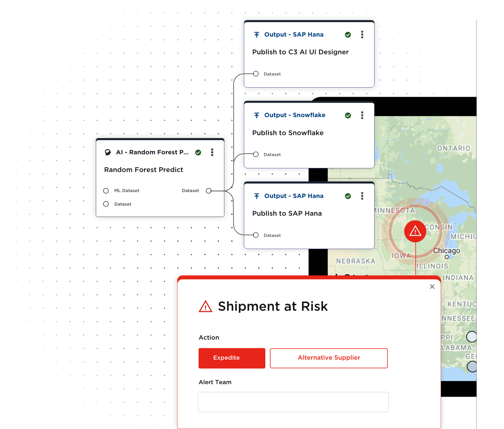Click upload icon on Publish to C3 AI node

[x=257, y=35]
